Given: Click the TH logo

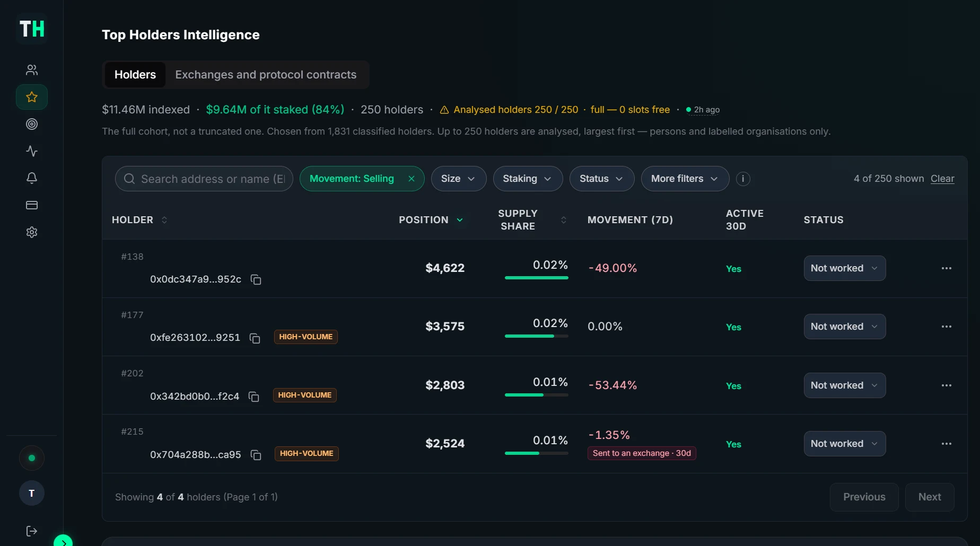Looking at the screenshot, I should click(x=32, y=29).
